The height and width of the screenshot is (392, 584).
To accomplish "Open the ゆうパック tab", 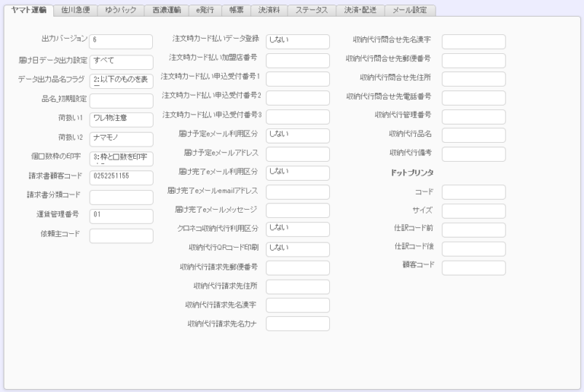I will (120, 10).
